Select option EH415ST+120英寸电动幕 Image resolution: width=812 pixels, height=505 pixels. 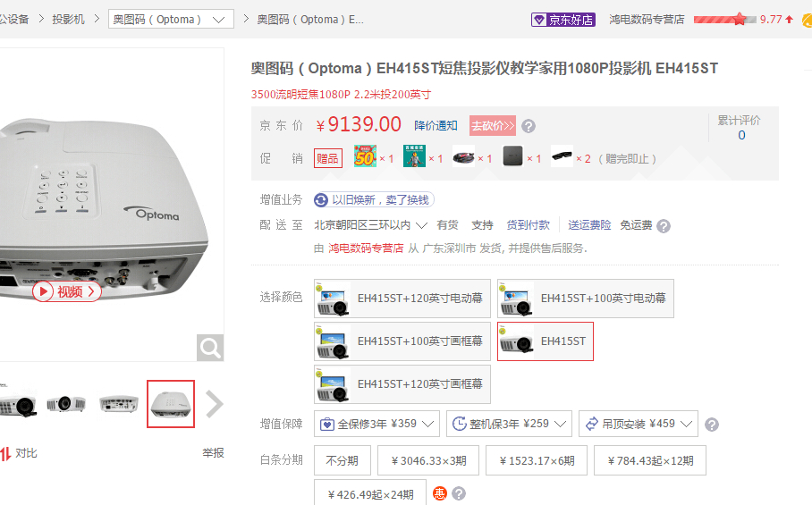(402, 299)
